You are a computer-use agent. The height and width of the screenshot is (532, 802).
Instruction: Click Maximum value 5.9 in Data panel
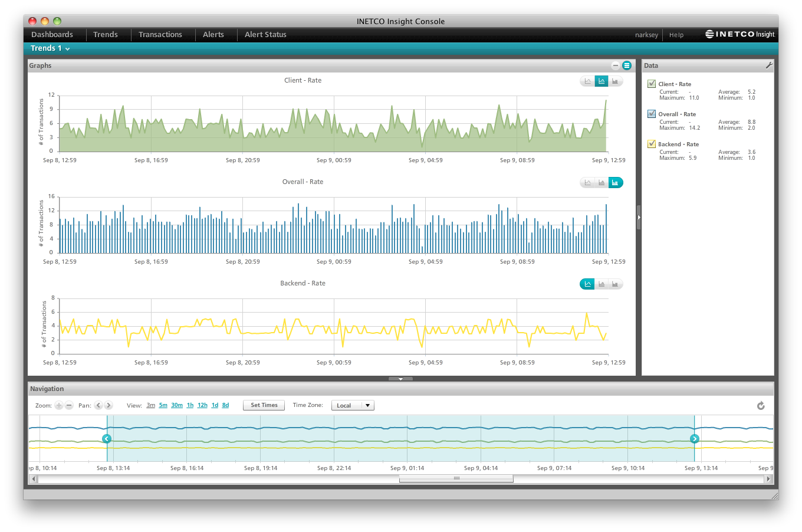tap(692, 158)
